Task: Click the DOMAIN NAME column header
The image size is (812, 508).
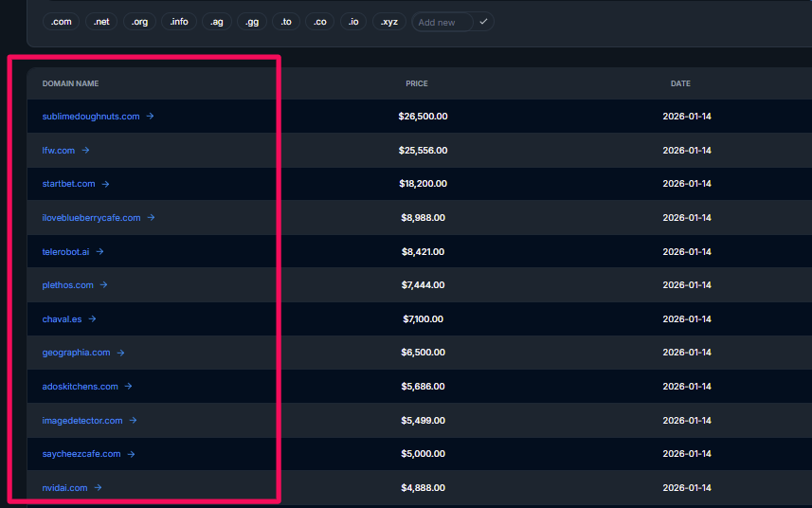Action: (x=70, y=83)
